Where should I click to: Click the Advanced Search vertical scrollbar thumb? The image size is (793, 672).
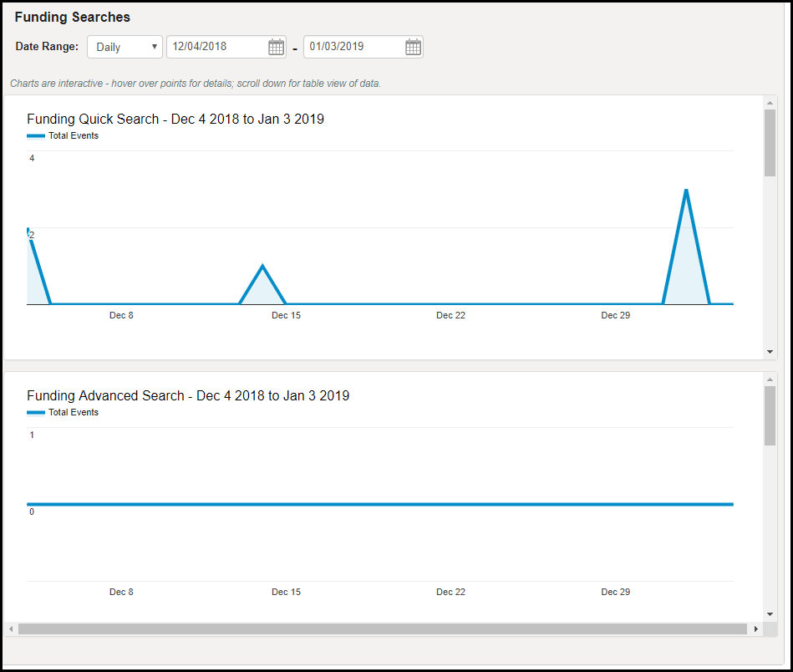(770, 415)
